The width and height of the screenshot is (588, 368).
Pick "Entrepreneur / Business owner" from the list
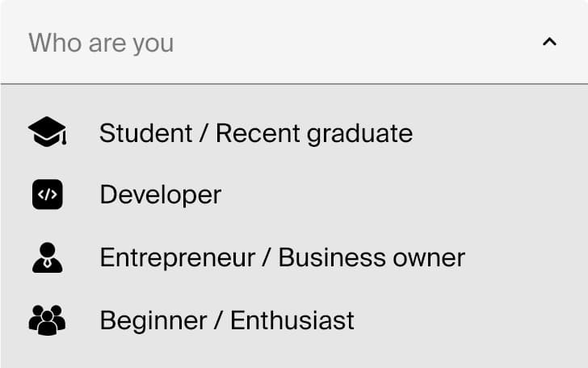pos(294,257)
